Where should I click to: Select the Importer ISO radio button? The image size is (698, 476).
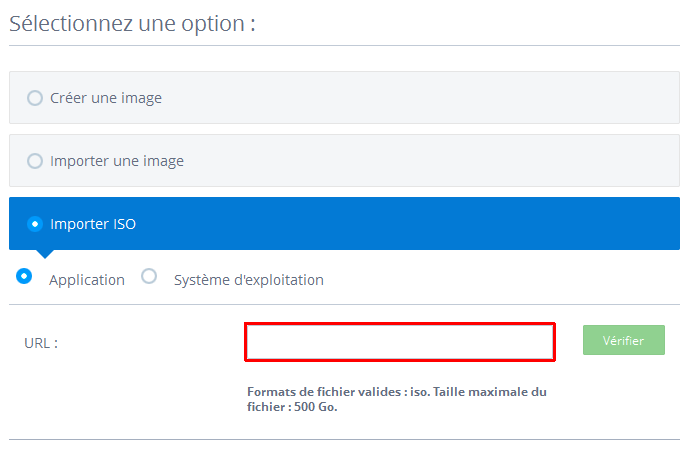pos(35,224)
